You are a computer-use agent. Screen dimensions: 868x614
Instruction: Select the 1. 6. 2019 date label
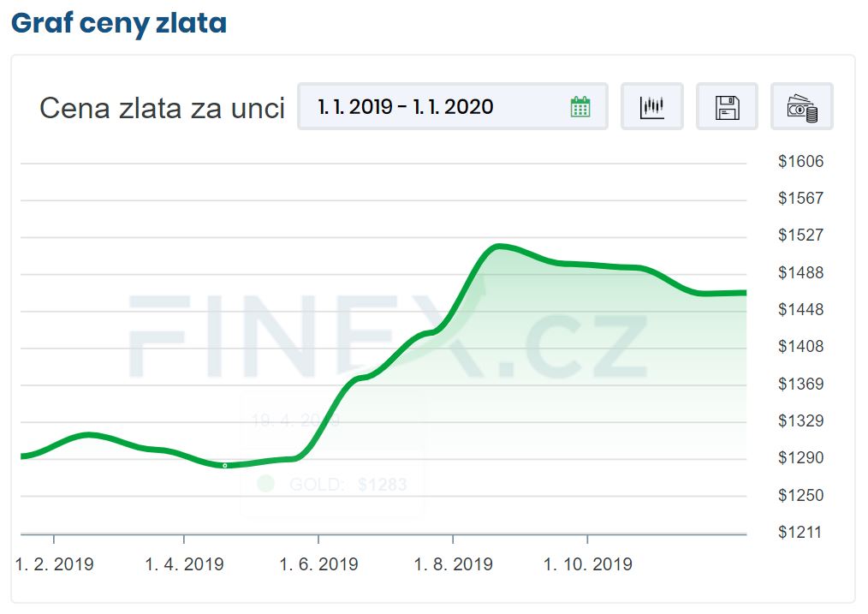coord(318,564)
